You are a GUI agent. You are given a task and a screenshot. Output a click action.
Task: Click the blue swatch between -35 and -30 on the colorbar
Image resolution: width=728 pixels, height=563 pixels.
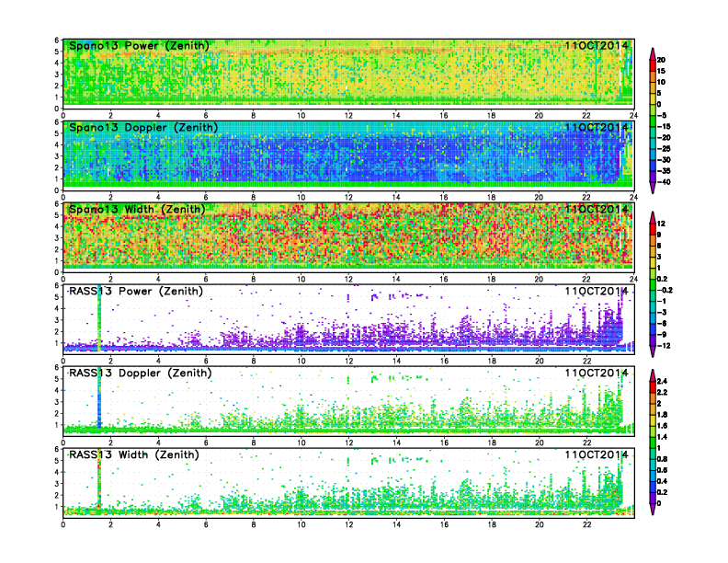(653, 166)
